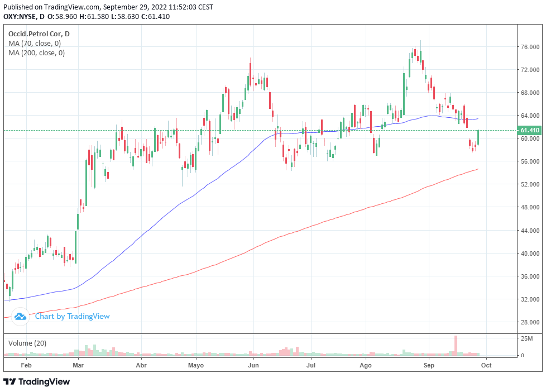The width and height of the screenshot is (546, 392).
Task: Click the Mar label on time axis
Action: (78, 365)
